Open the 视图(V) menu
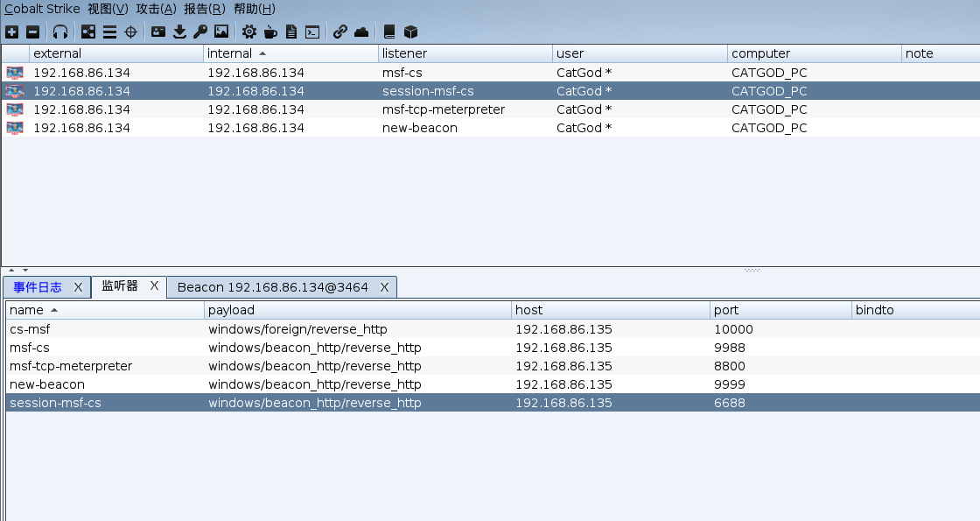The height and width of the screenshot is (521, 980). pyautogui.click(x=108, y=9)
